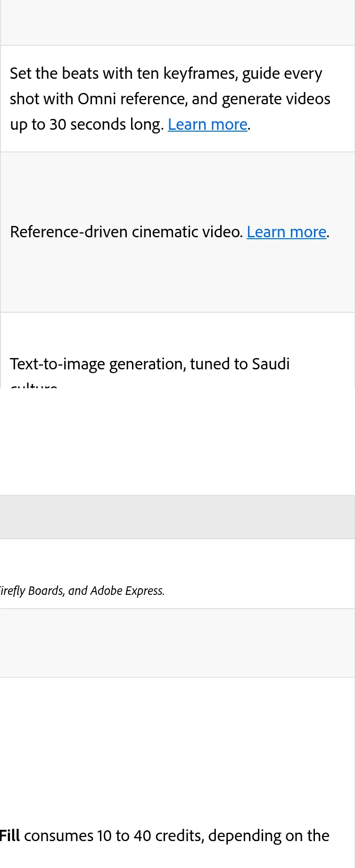Click the bold 'Fill' word
Viewport: 355px width, 868px height.
click(x=10, y=835)
